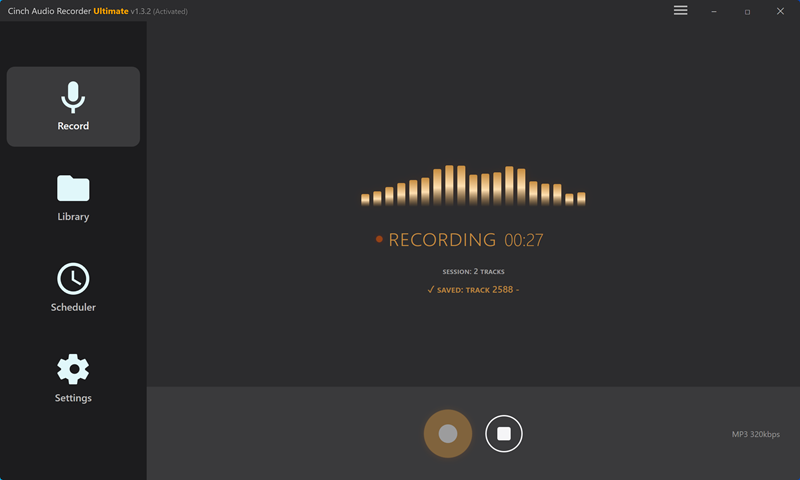This screenshot has height=480, width=800.
Task: Click the microphone Record icon
Action: click(x=73, y=97)
